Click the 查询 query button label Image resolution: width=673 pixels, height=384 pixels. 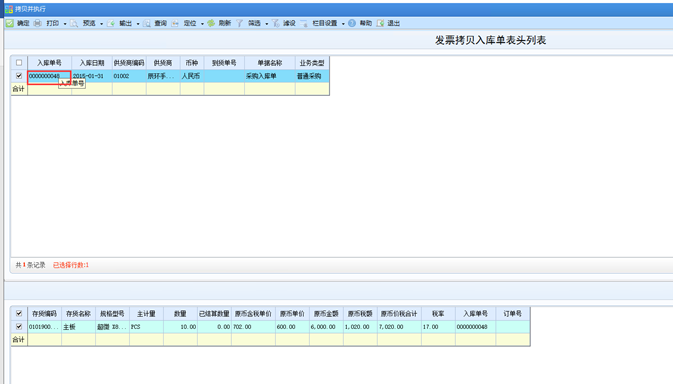(x=161, y=23)
